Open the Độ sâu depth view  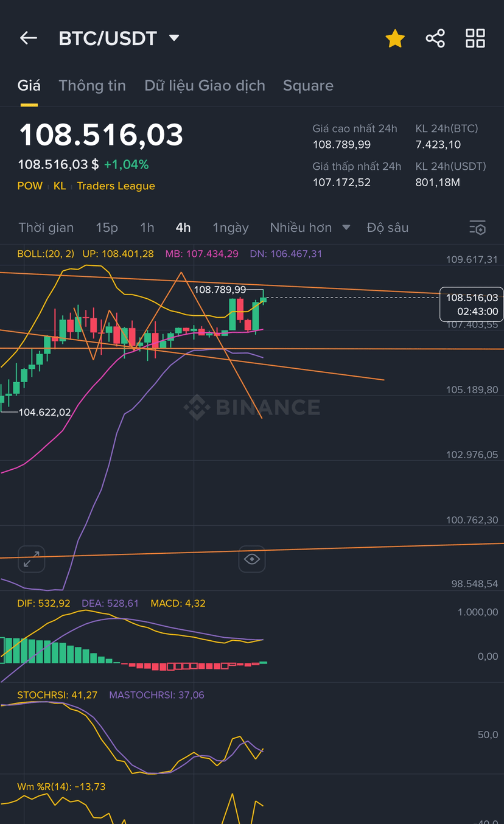[388, 228]
